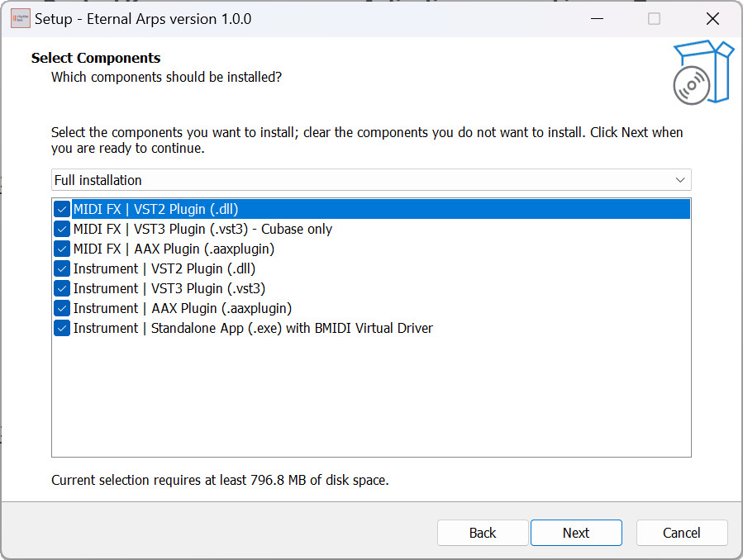Toggle Instrument VST2 Plugin (.dll) checkbox
Image resolution: width=743 pixels, height=560 pixels.
(x=62, y=269)
